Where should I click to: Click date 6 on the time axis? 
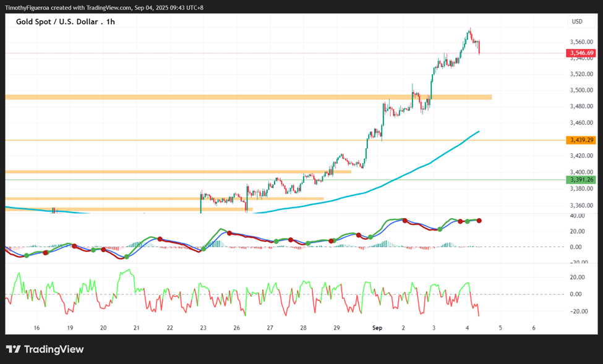tap(534, 328)
